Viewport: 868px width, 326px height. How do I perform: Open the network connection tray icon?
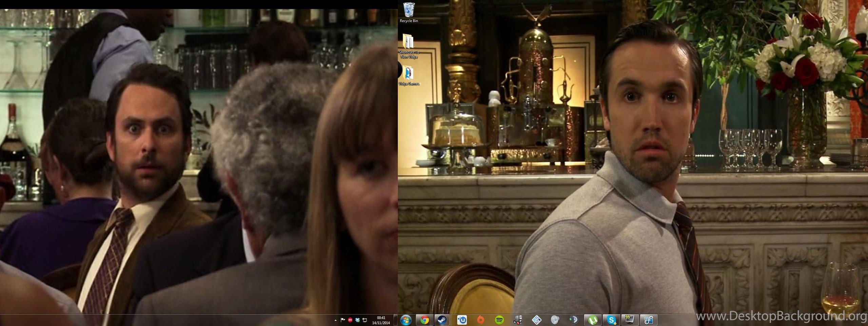[365, 320]
